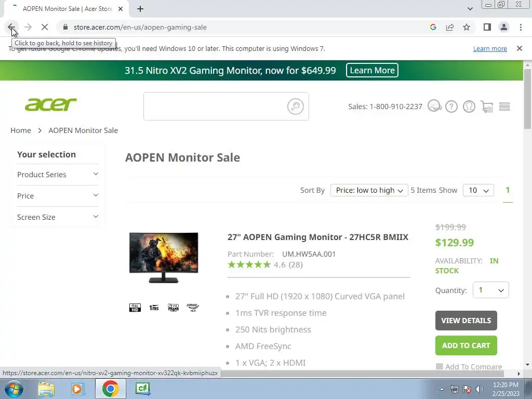Expand the Product Series filter
This screenshot has height=399, width=532.
(58, 175)
